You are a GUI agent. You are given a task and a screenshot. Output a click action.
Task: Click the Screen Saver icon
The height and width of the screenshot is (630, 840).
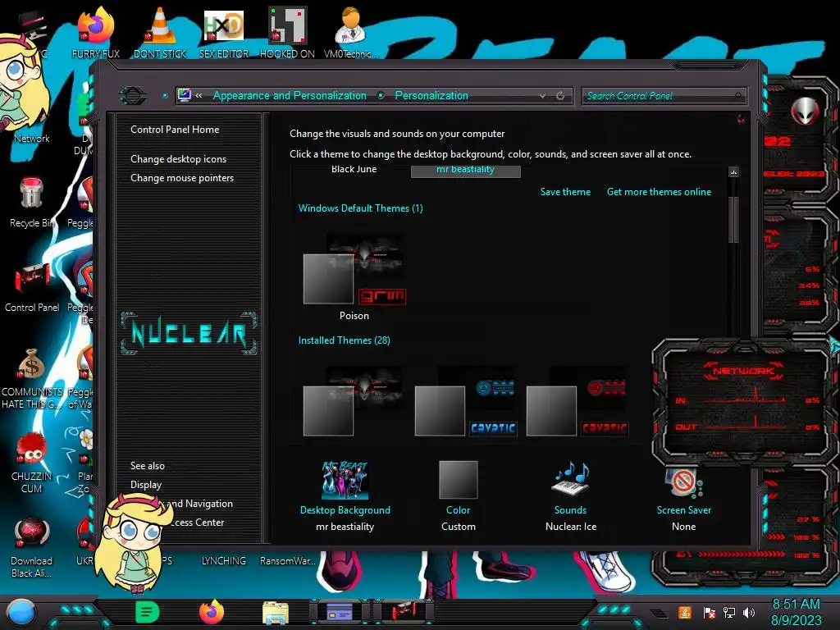pyautogui.click(x=683, y=482)
